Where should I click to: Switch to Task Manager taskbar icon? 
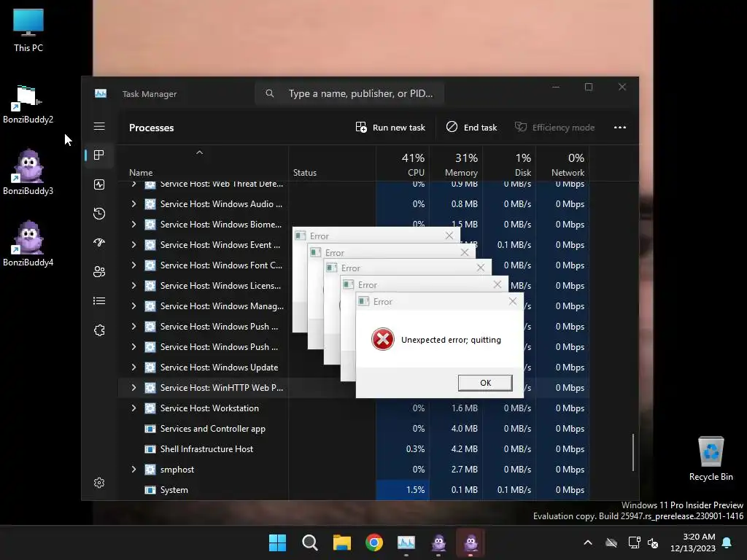click(x=406, y=542)
